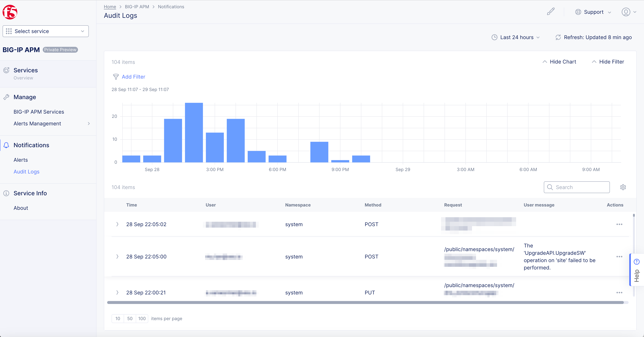Click the pencil edit icon in header
The width and height of the screenshot is (644, 337).
click(551, 12)
